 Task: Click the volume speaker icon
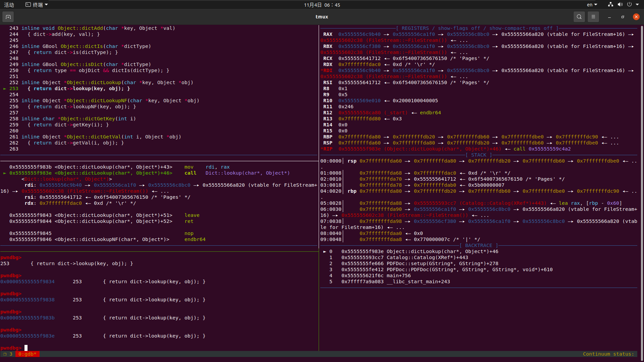pyautogui.click(x=620, y=5)
